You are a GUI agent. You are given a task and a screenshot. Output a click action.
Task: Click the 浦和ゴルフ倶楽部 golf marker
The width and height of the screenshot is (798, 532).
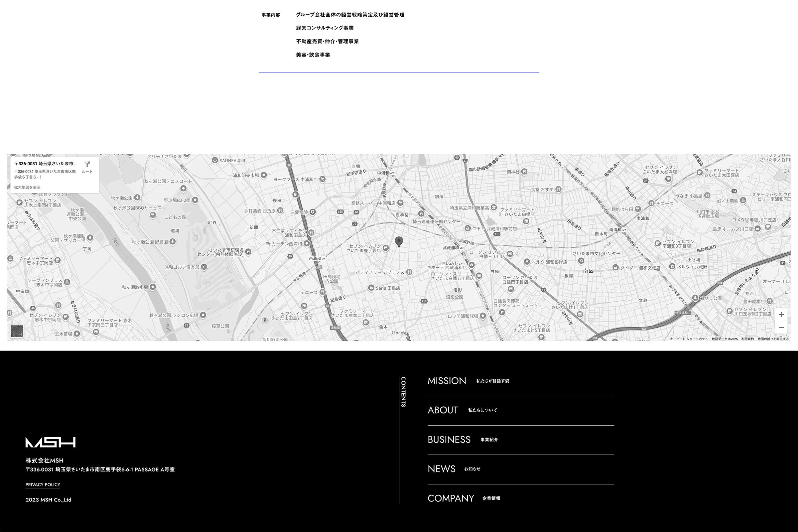(x=203, y=267)
